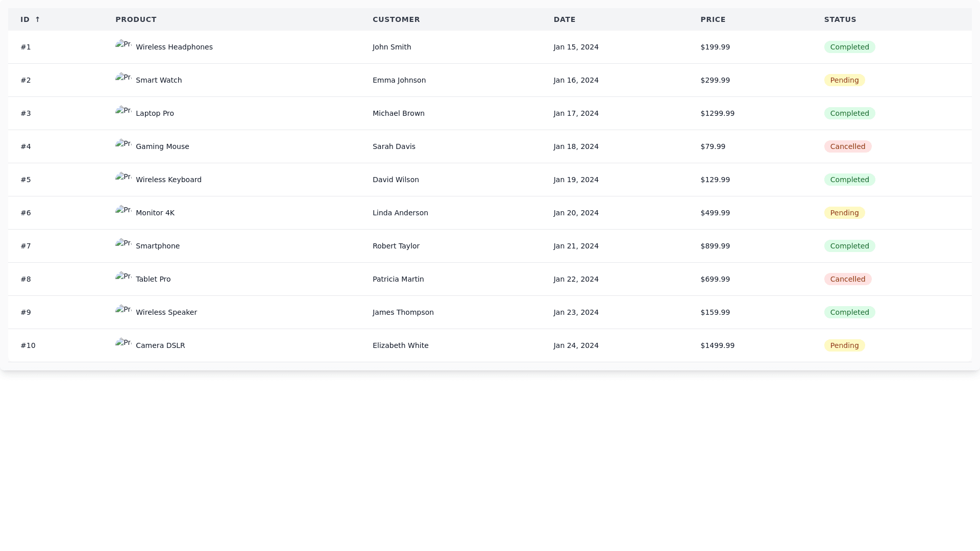Screen dimensions: 980x551
Task: Click the ascending sort arrow beside ID
Action: coord(37,19)
